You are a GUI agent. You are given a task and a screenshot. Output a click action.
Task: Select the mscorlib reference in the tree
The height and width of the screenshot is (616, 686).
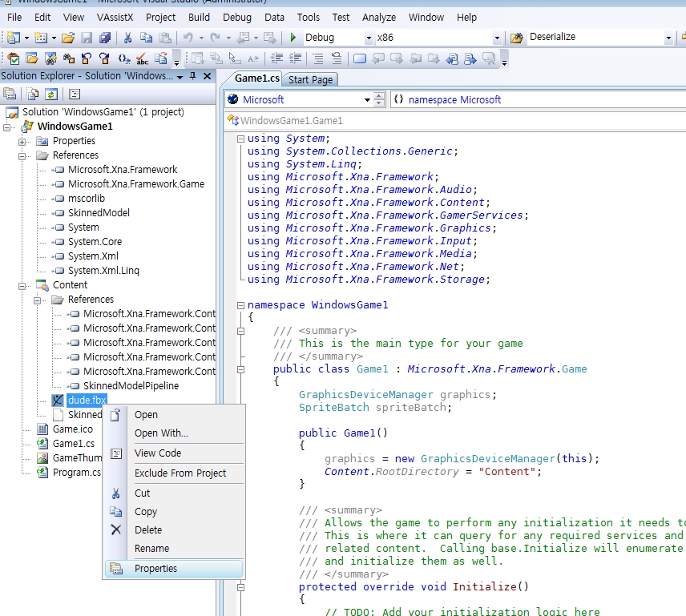(87, 199)
